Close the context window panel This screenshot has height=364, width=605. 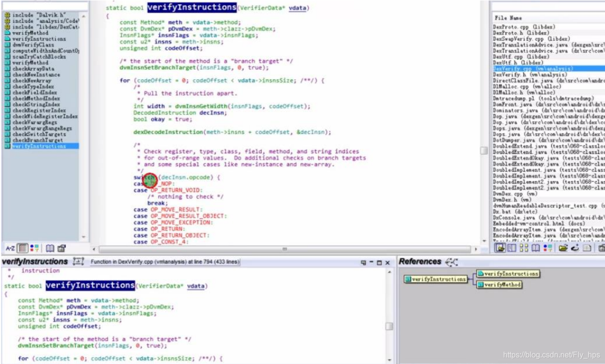pos(387,263)
